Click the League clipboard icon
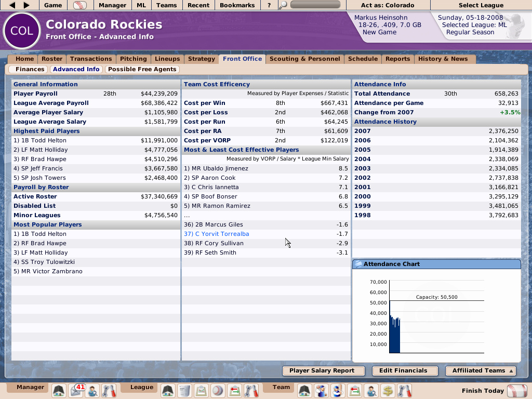Image resolution: width=532 pixels, height=399 pixels. pos(201,391)
